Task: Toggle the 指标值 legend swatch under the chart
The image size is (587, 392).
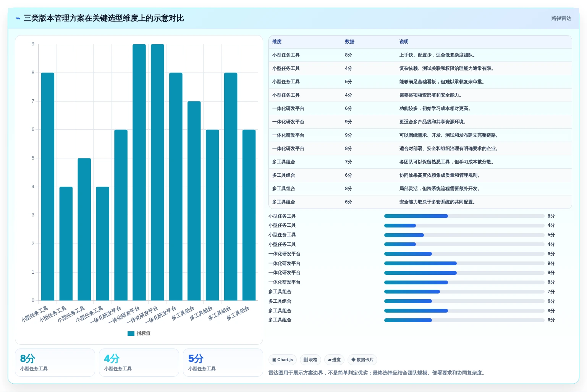Action: tap(131, 334)
